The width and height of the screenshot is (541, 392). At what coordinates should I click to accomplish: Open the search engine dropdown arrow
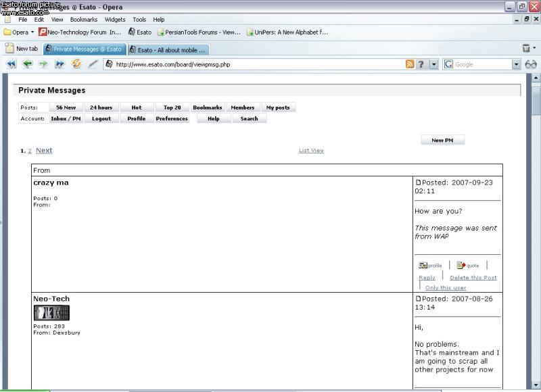[516, 64]
